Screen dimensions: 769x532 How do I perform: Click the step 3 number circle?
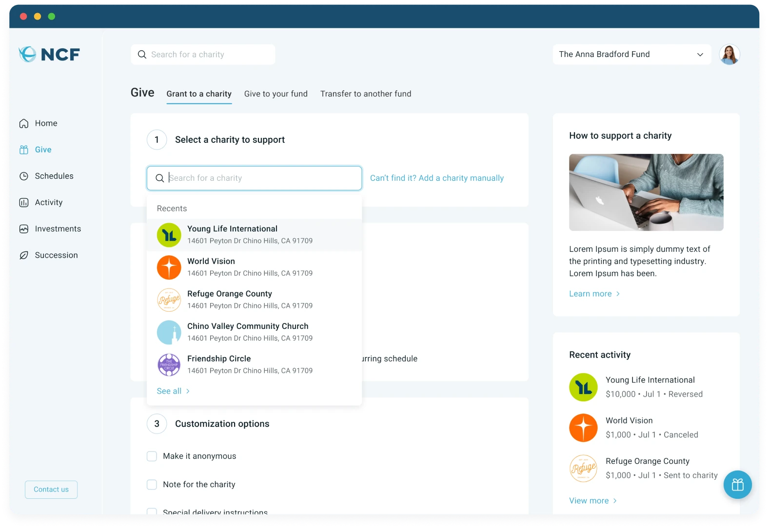pyautogui.click(x=157, y=424)
